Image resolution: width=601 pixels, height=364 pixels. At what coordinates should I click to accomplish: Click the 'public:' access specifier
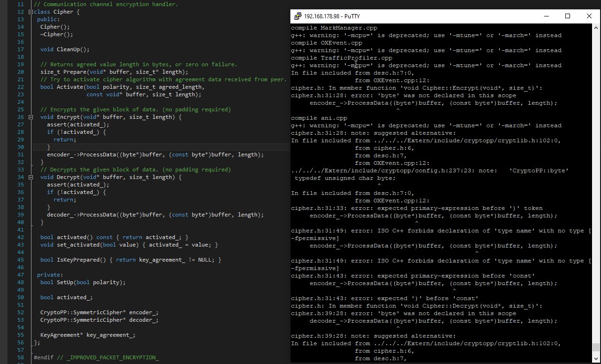tap(48, 19)
